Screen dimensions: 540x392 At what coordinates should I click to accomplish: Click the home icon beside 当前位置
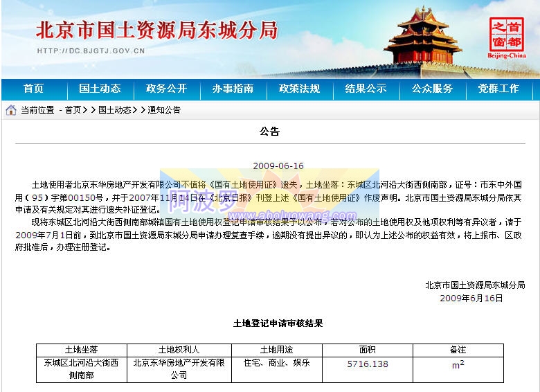click(x=11, y=110)
